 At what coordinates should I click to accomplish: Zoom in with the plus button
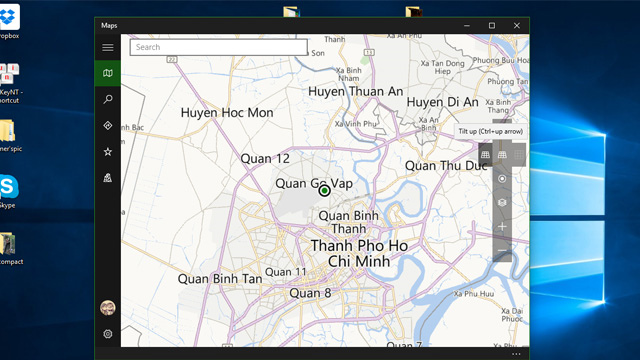point(502,227)
